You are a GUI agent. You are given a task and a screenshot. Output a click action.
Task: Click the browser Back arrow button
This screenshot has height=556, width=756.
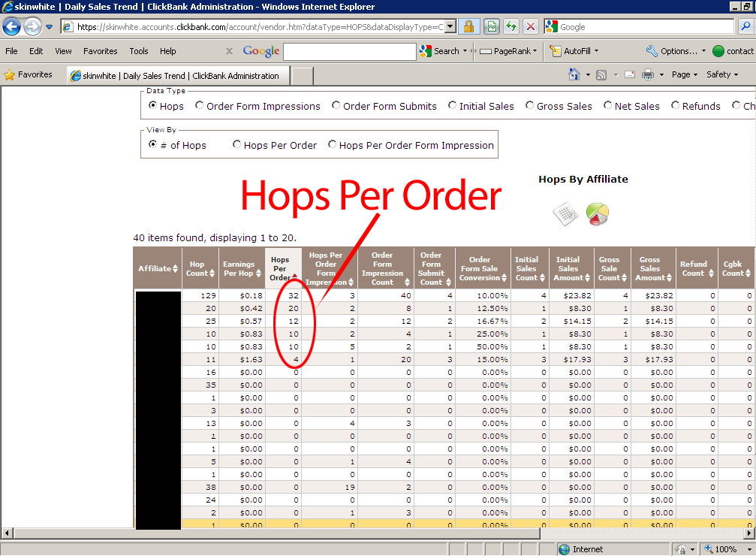coord(12,27)
